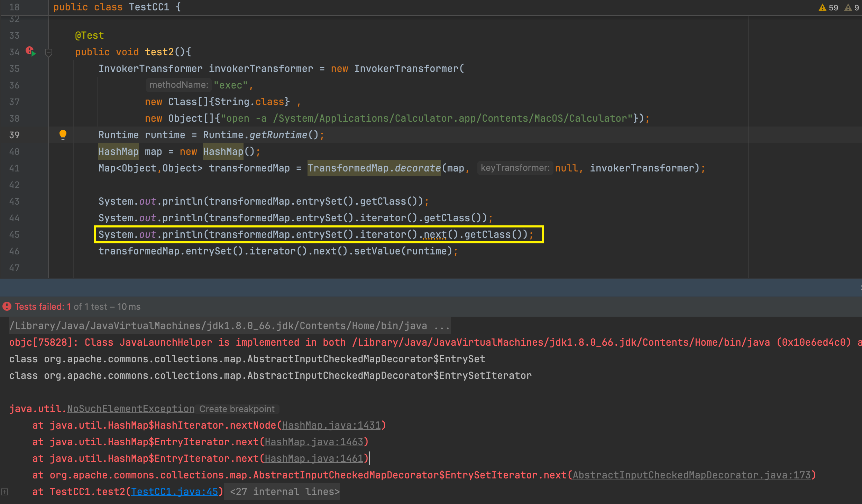Click the red Tests failed error icon
This screenshot has height=504, width=862.
[x=7, y=307]
